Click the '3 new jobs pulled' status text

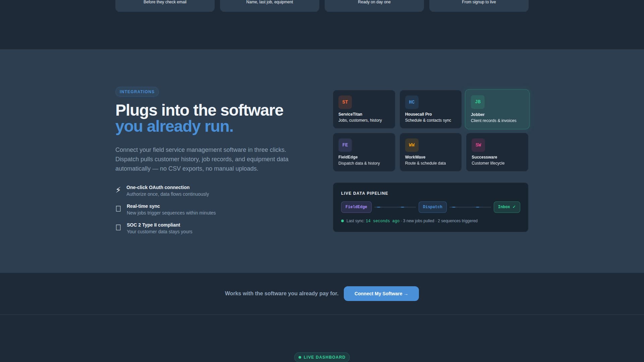pyautogui.click(x=419, y=221)
